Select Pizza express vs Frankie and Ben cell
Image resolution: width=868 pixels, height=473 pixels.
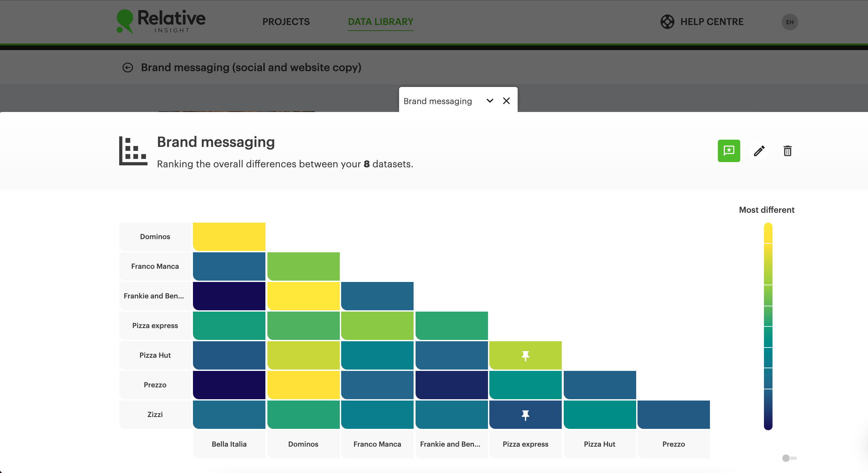pos(451,326)
